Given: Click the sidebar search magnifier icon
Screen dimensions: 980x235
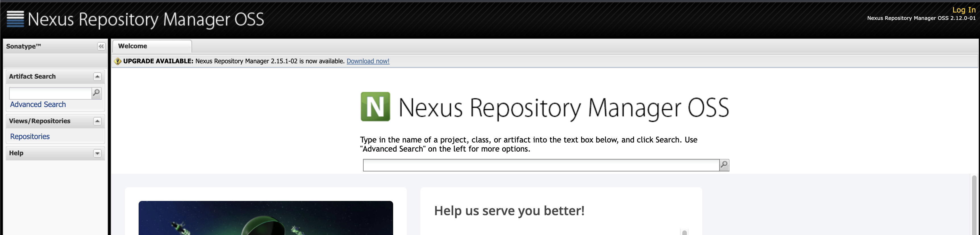Looking at the screenshot, I should point(97,93).
